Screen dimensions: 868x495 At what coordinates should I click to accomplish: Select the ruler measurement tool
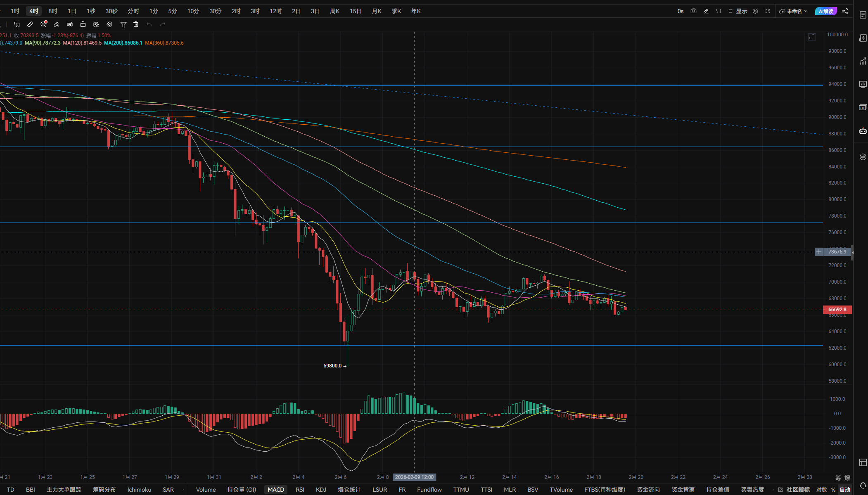point(30,24)
